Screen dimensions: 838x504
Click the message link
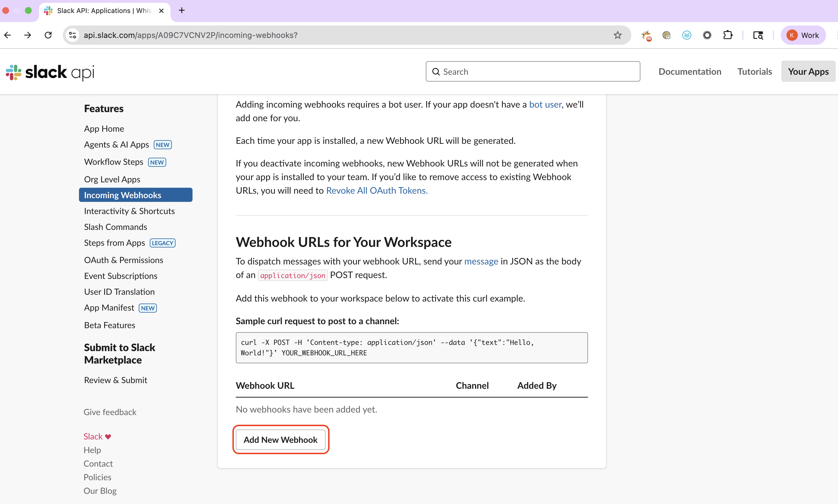(481, 261)
